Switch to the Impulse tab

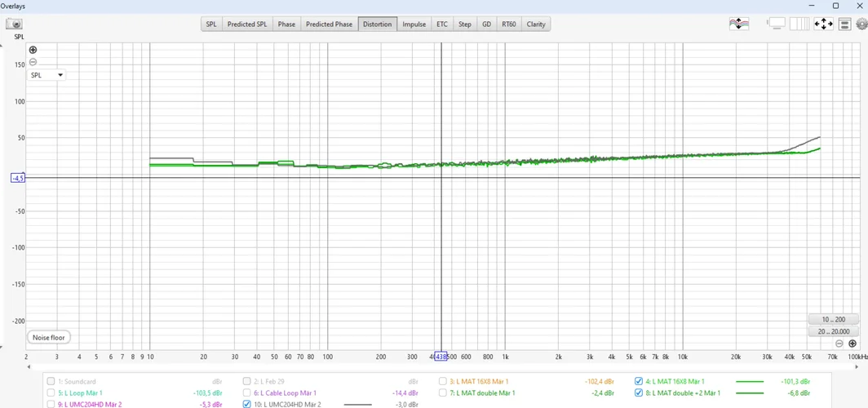click(x=414, y=24)
